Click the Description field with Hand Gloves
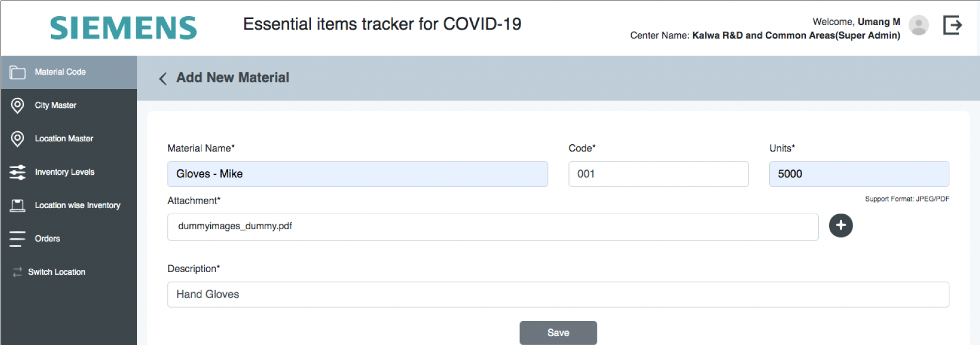980x345 pixels. [x=558, y=294]
